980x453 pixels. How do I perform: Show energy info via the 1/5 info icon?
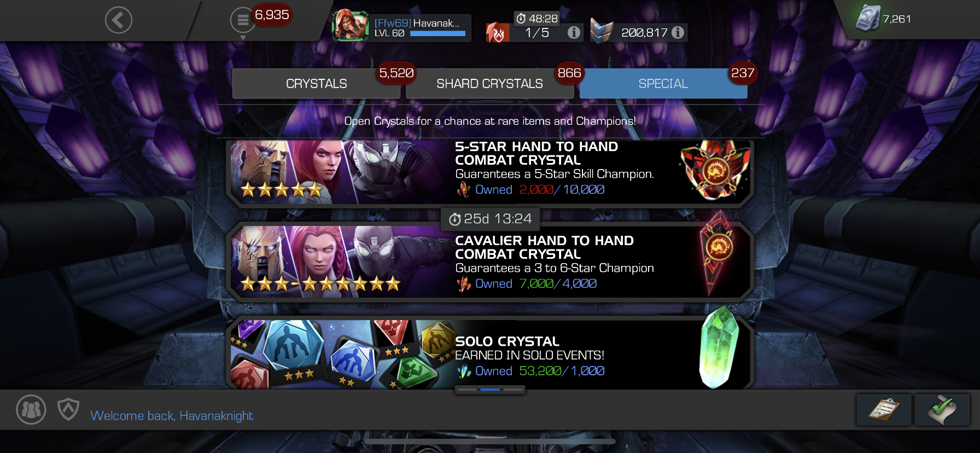(x=574, y=32)
